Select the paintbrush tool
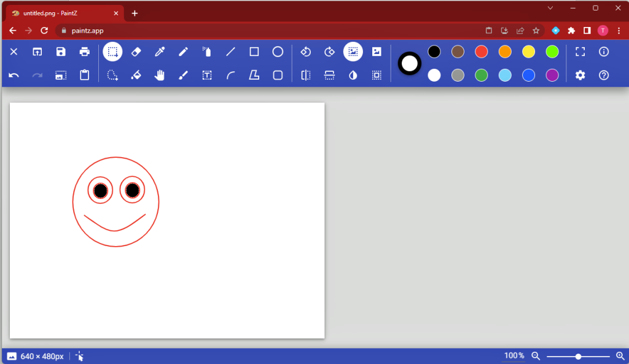The image size is (629, 364). coord(183,75)
